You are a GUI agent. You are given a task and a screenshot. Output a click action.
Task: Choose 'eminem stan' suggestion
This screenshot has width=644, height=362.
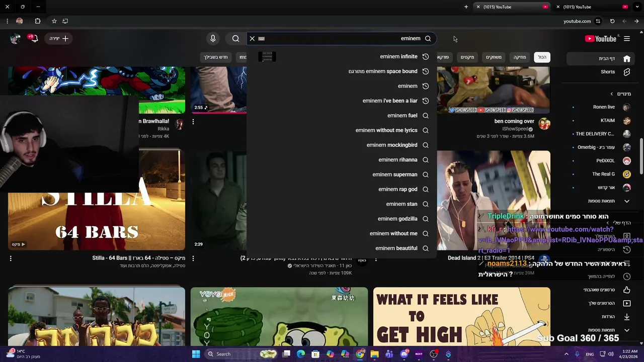point(342,204)
